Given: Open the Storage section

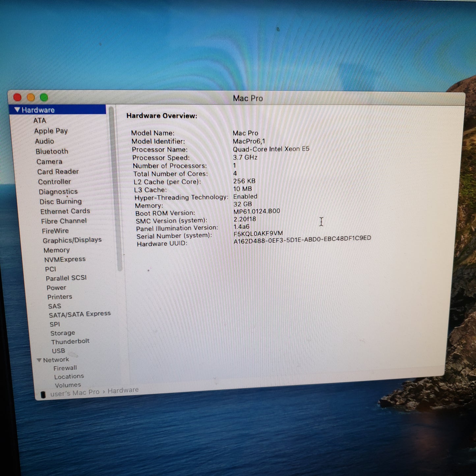Looking at the screenshot, I should (x=63, y=333).
